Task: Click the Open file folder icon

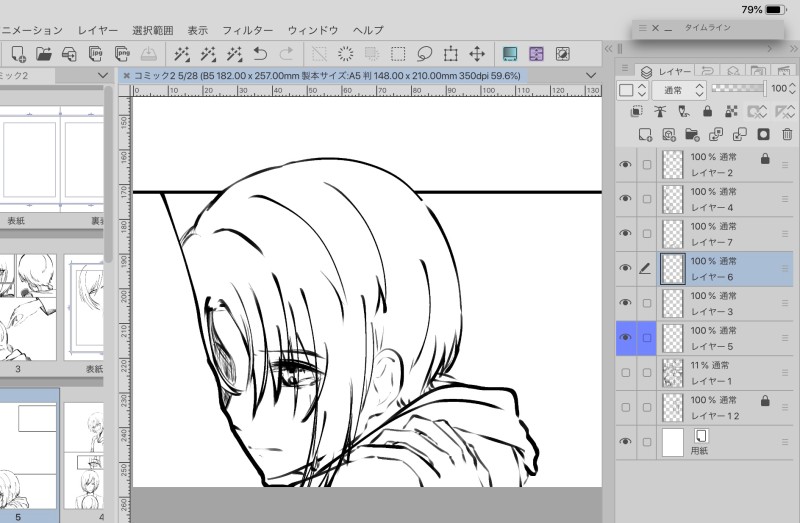Action: point(44,54)
